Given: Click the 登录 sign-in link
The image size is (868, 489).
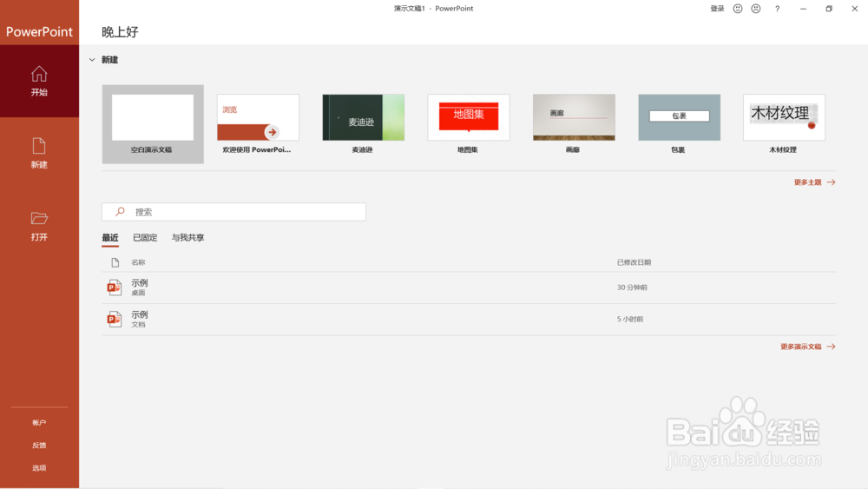Looking at the screenshot, I should tap(717, 9).
